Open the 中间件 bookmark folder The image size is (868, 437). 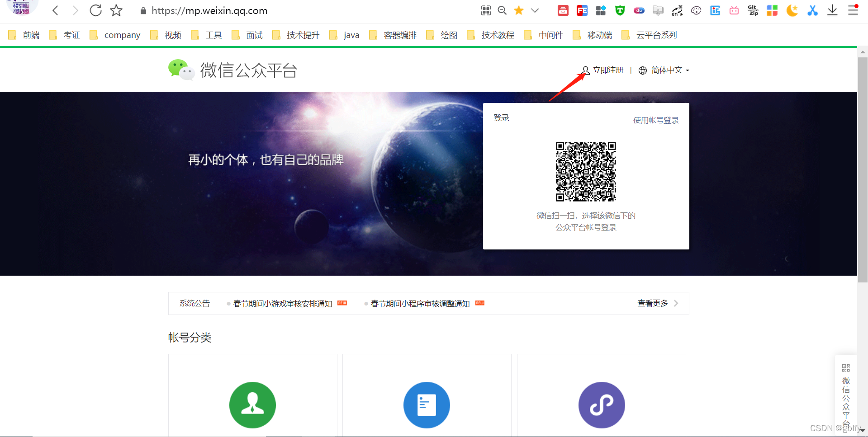pyautogui.click(x=543, y=35)
